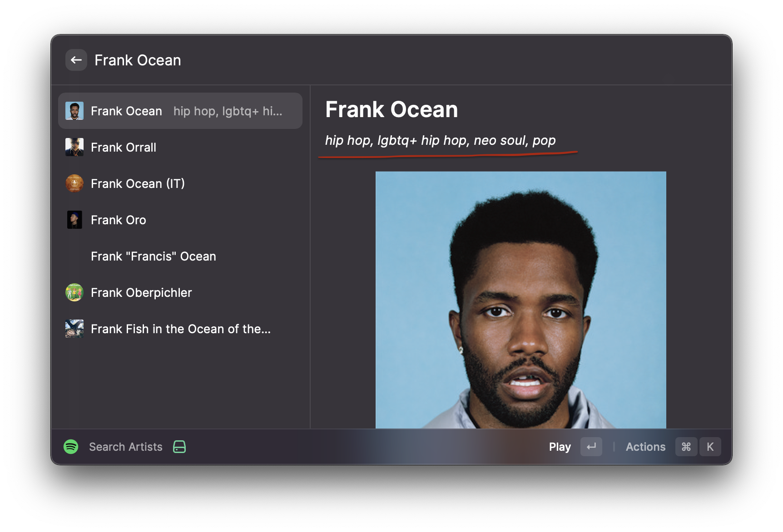The width and height of the screenshot is (783, 532).
Task: Click the Return key icon next to Play
Action: click(x=591, y=447)
